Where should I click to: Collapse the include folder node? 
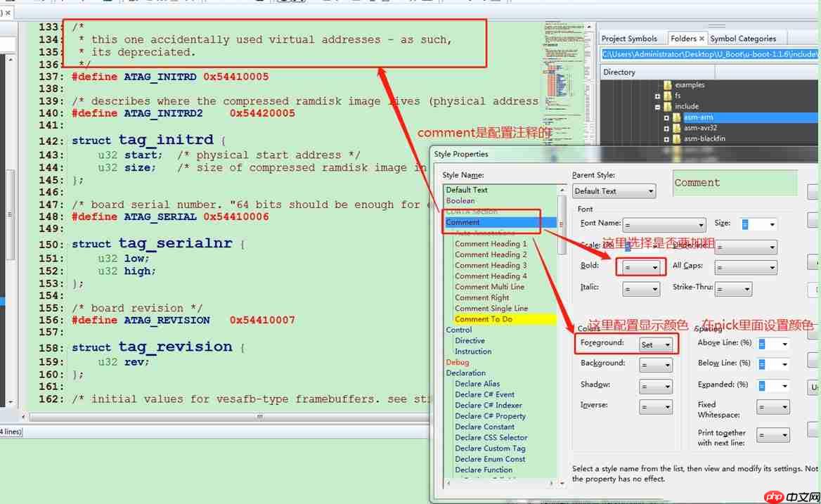[x=658, y=107]
